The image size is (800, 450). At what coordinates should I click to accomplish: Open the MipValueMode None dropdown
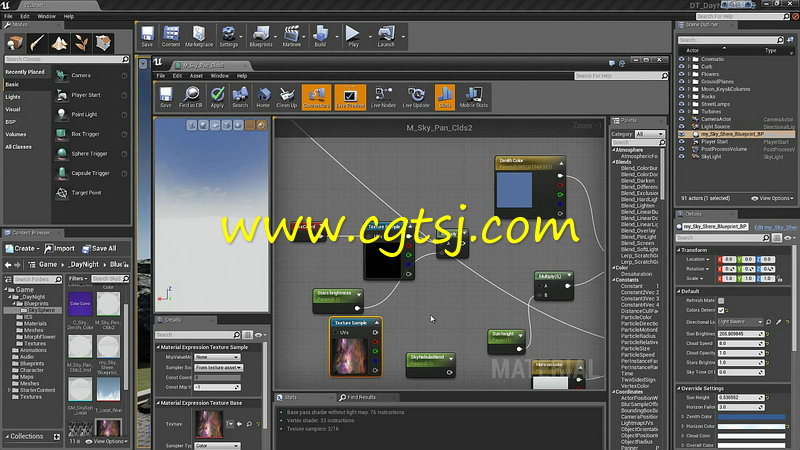coord(217,357)
